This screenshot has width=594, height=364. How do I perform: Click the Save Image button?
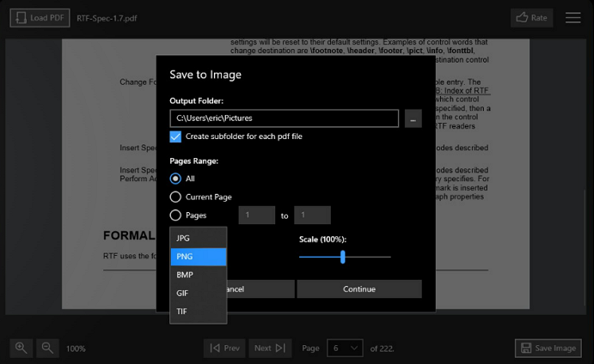(x=548, y=348)
